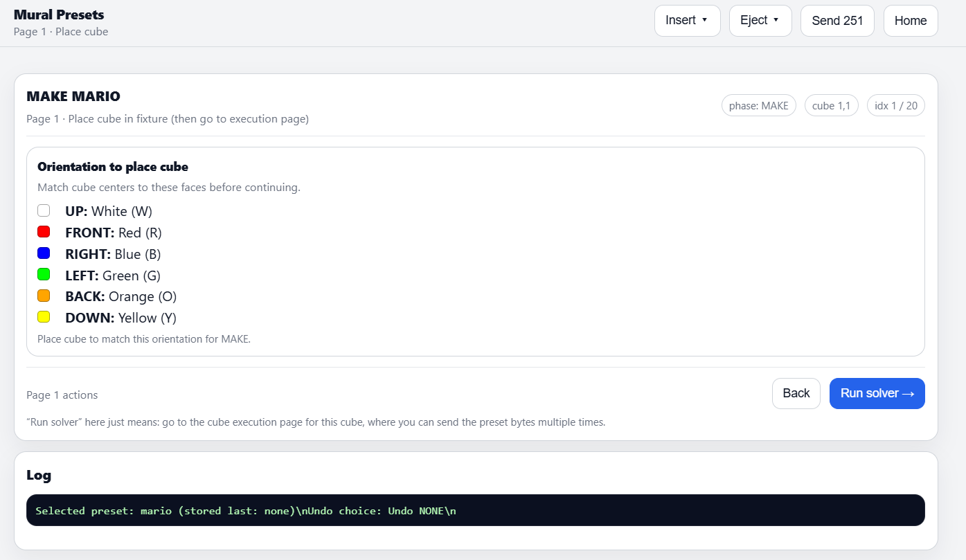Open the Insert dropdown menu

click(687, 21)
